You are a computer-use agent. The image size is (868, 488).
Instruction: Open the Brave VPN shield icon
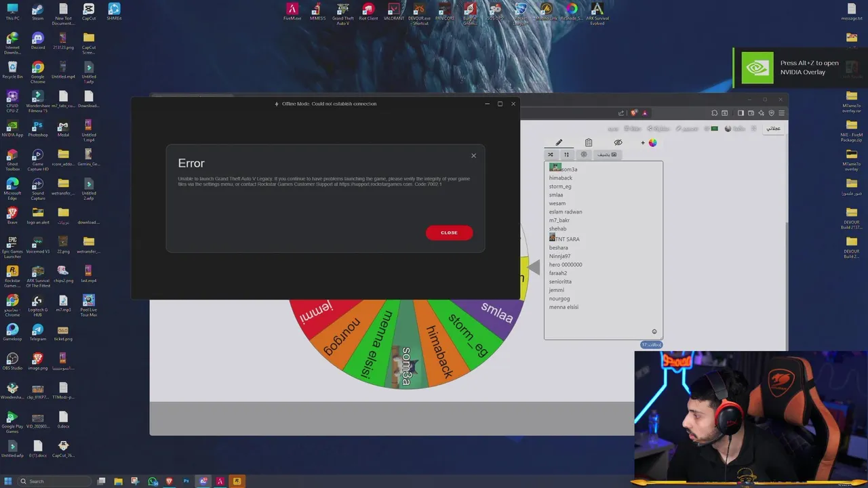[x=771, y=113]
